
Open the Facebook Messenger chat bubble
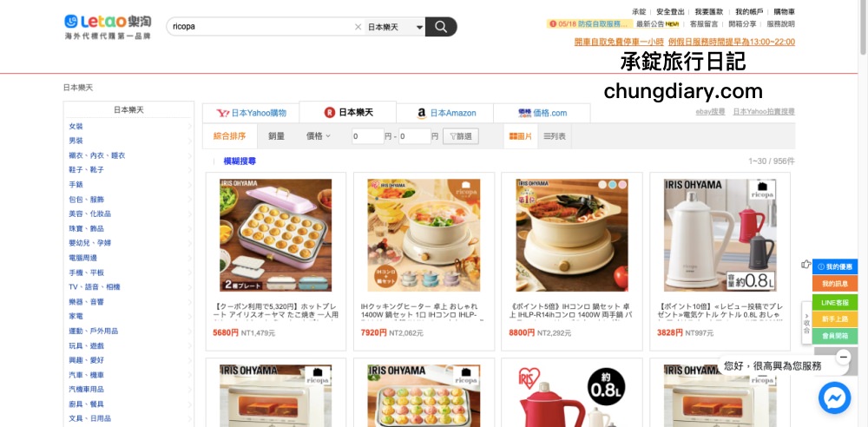pyautogui.click(x=834, y=397)
